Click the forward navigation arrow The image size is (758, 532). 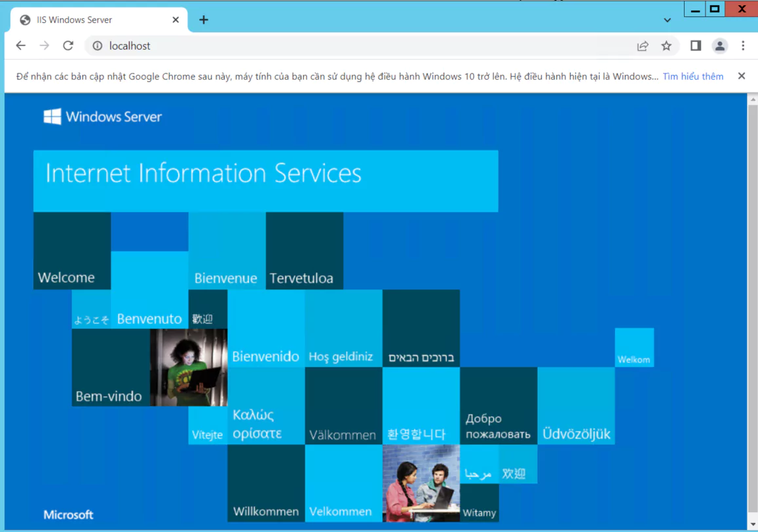tap(45, 45)
